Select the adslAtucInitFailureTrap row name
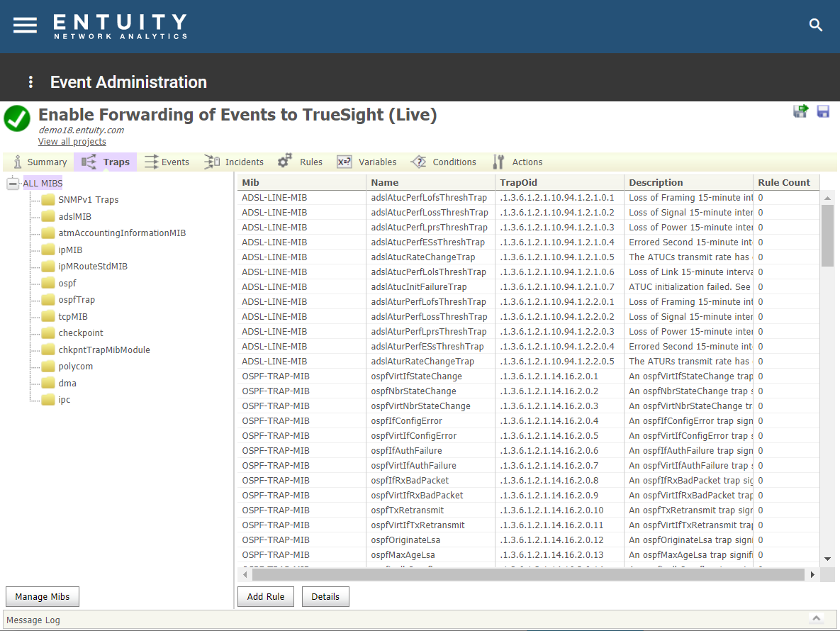The height and width of the screenshot is (631, 840). click(x=418, y=287)
